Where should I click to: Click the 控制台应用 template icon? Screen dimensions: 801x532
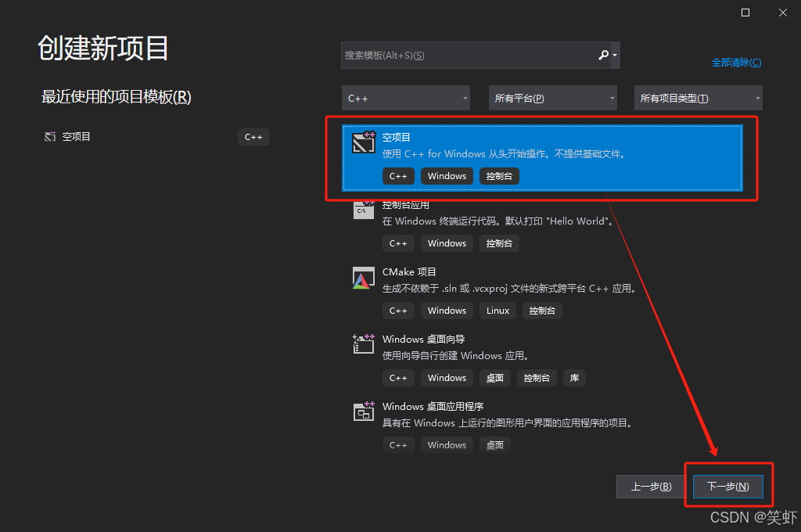pos(364,210)
